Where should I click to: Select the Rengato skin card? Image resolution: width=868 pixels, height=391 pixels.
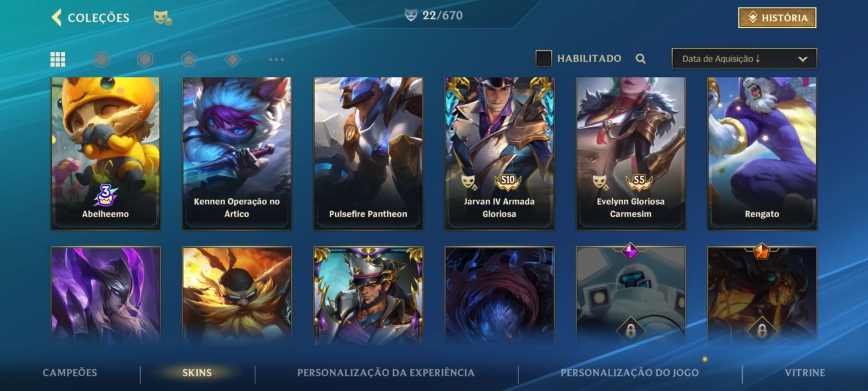click(x=762, y=153)
